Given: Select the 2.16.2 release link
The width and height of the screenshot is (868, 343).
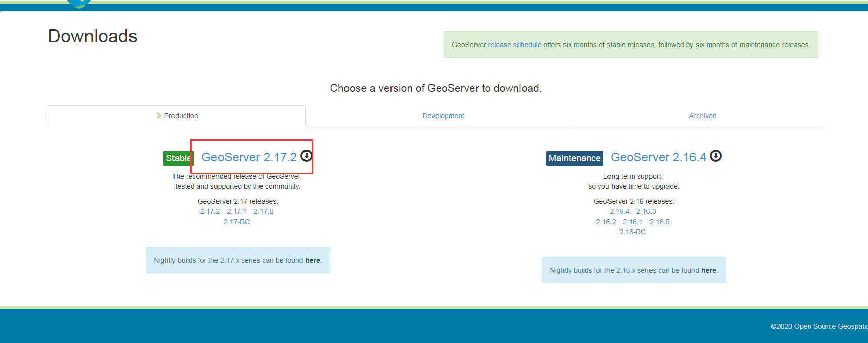Looking at the screenshot, I should pos(606,222).
